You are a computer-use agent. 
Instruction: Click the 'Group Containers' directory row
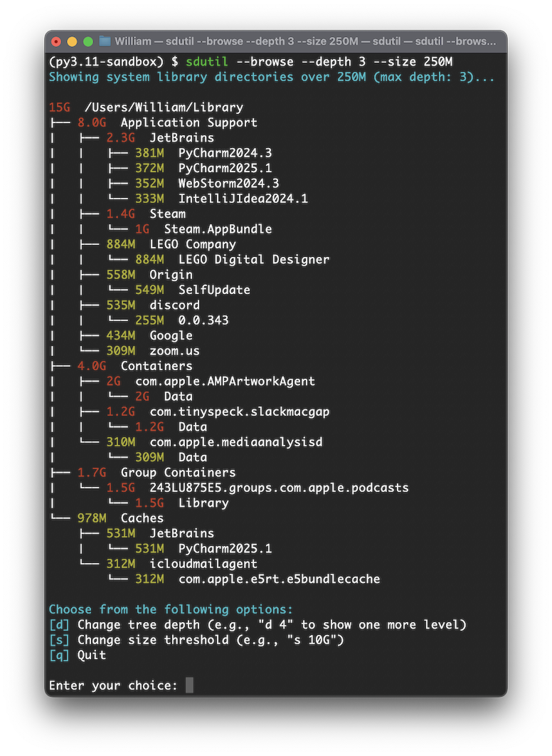click(x=156, y=473)
